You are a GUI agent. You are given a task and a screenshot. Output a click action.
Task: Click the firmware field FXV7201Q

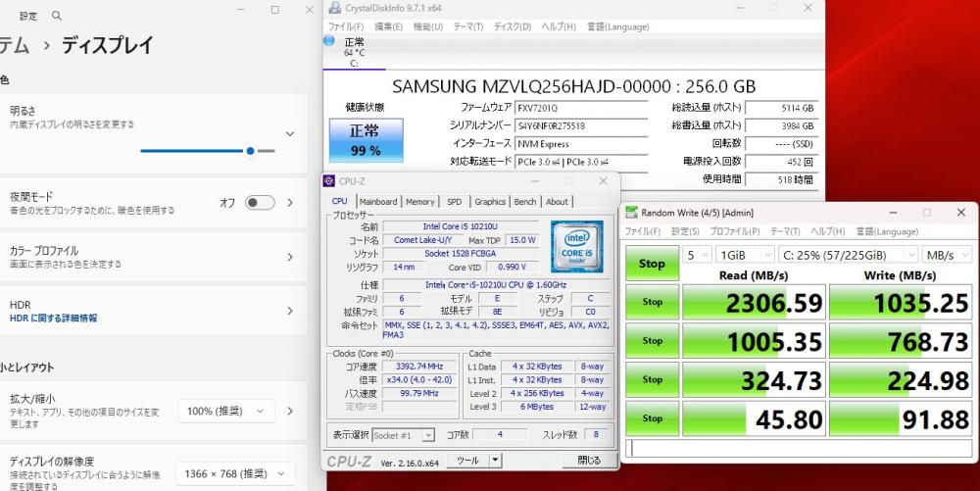point(581,108)
